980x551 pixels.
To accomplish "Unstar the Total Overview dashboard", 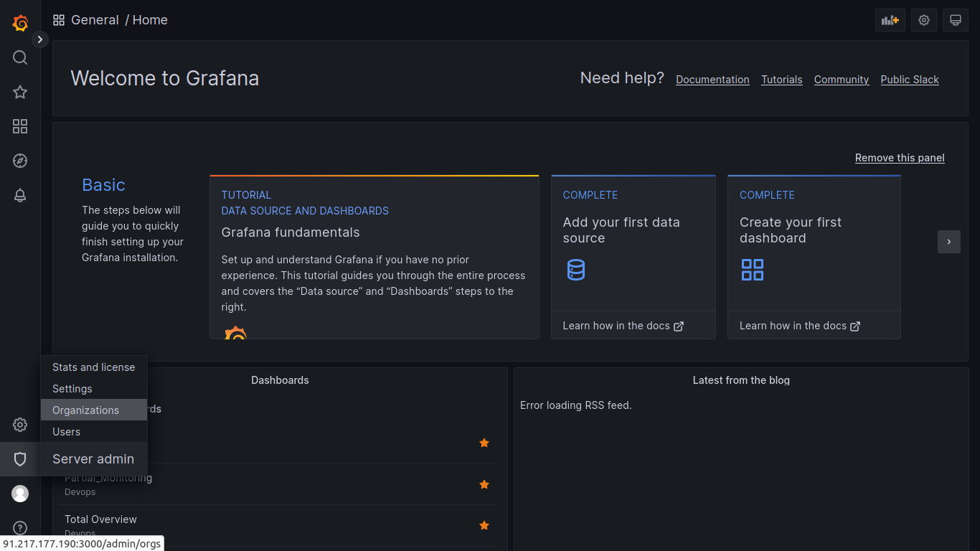I will [x=484, y=526].
